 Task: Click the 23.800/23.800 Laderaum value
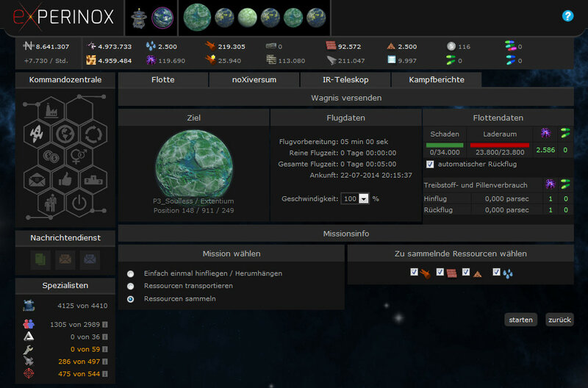(500, 153)
